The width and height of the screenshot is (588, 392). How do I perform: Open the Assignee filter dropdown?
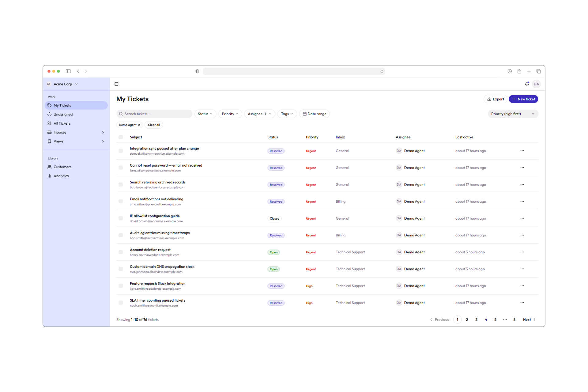pyautogui.click(x=259, y=114)
